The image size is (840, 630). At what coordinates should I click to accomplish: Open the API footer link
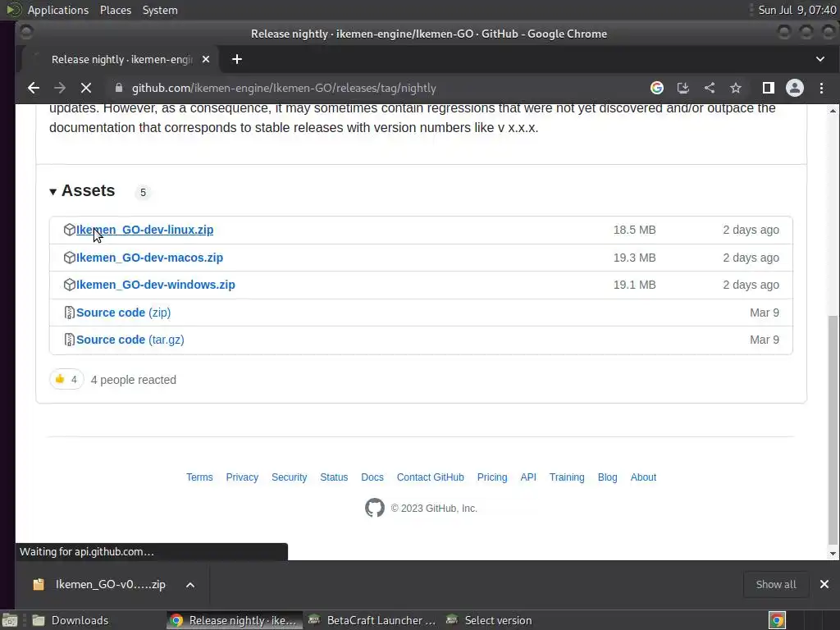point(528,477)
